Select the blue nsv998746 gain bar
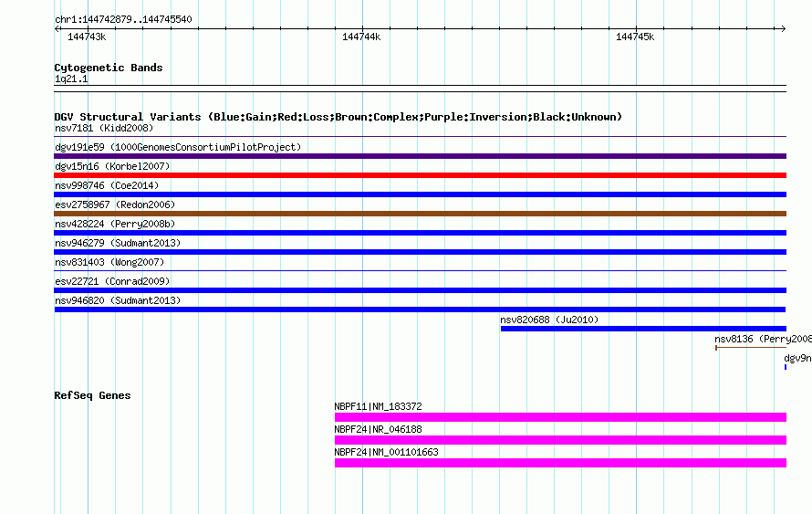The image size is (812, 514). pos(420,194)
